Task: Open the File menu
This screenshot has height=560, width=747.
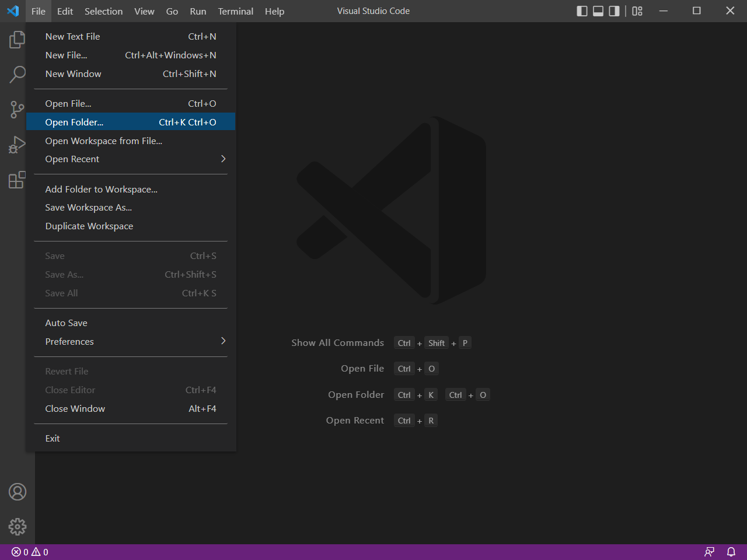Action: (x=39, y=11)
